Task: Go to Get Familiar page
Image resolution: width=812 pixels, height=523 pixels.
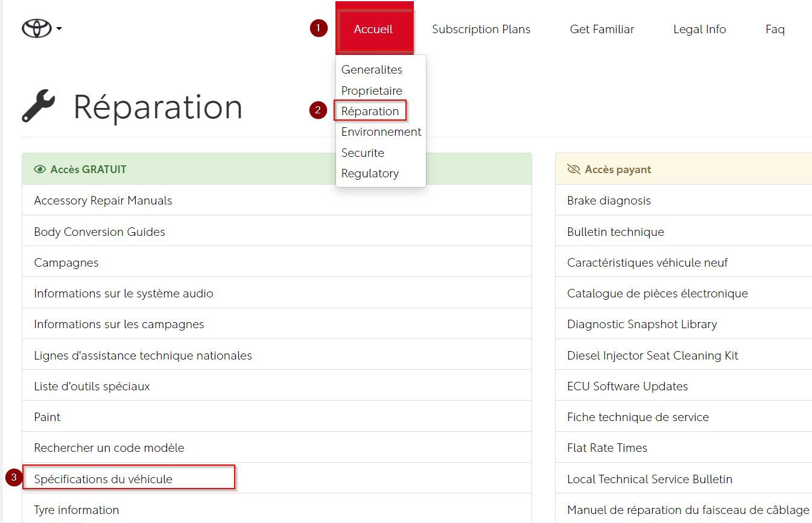Action: coord(601,29)
